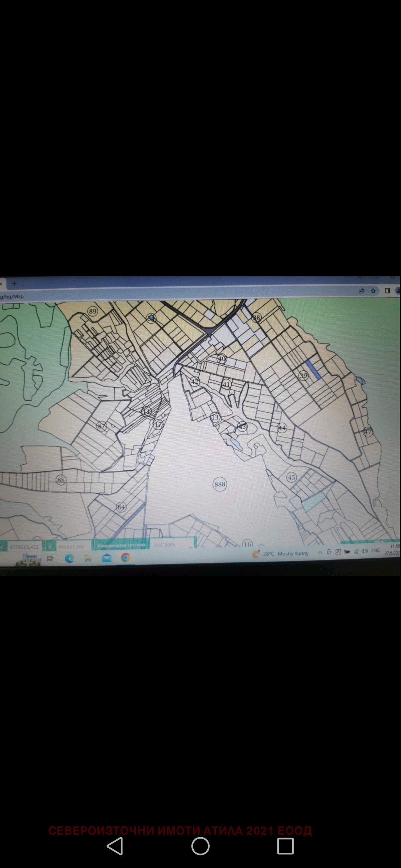Switch input language via ENG indicator
Image resolution: width=401 pixels, height=868 pixels.
pyautogui.click(x=375, y=550)
